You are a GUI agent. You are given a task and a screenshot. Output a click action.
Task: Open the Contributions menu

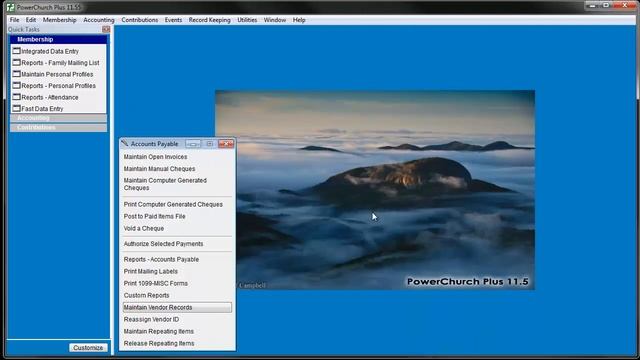(140, 20)
